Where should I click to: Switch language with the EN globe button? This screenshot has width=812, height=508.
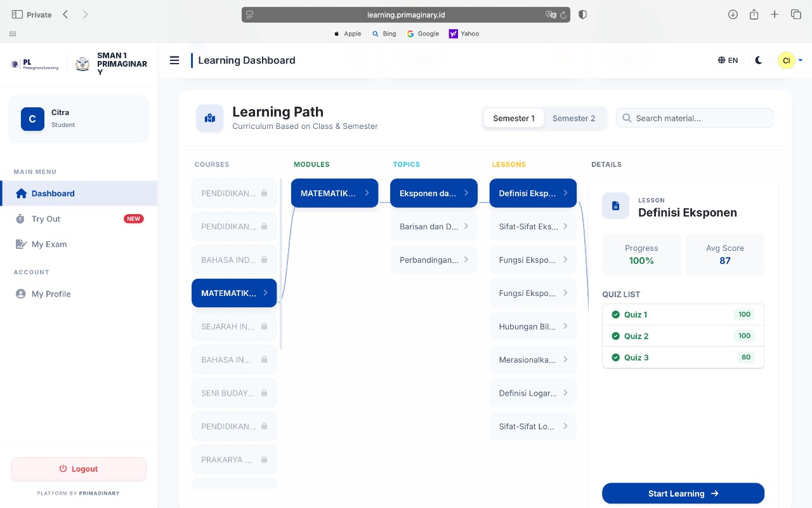click(728, 60)
